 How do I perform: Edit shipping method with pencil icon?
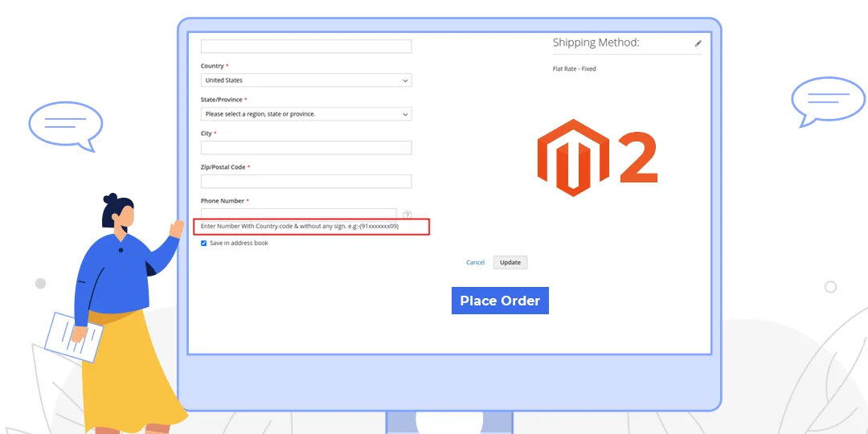pyautogui.click(x=698, y=43)
